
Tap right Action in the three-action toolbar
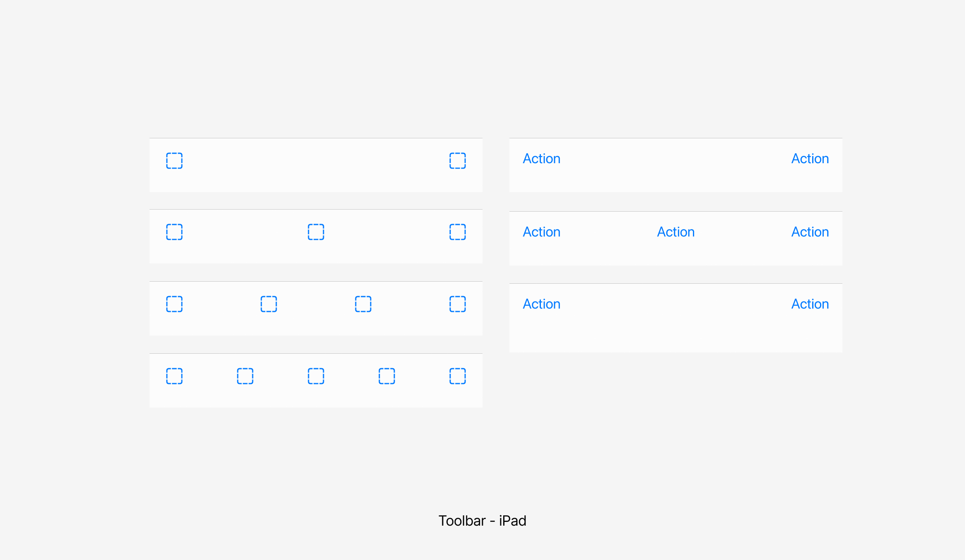tap(810, 232)
